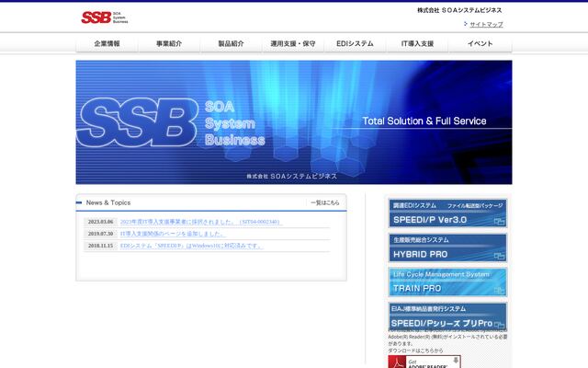588x368 pixels.
Task: Click new-window icon on プリPro banner
Action: (499, 325)
